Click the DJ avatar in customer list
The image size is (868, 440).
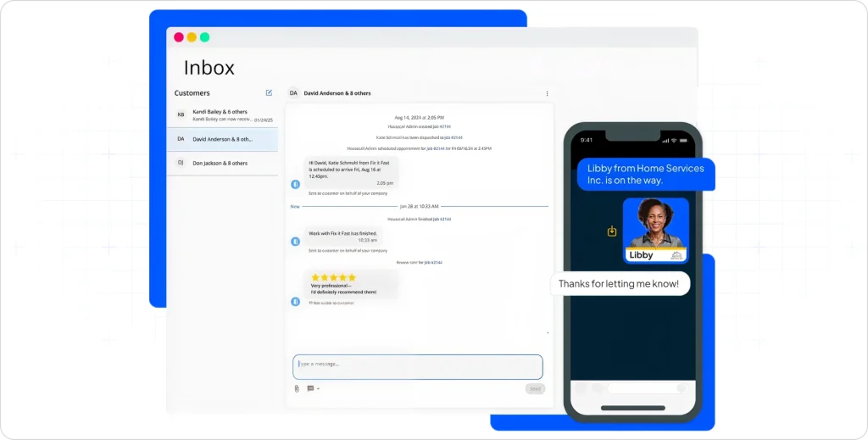pyautogui.click(x=181, y=163)
